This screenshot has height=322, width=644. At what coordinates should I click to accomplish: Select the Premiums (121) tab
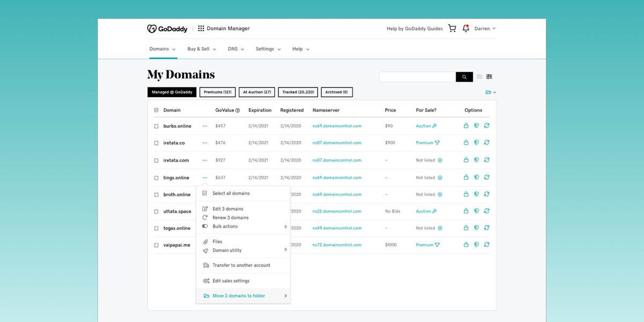[x=217, y=92]
